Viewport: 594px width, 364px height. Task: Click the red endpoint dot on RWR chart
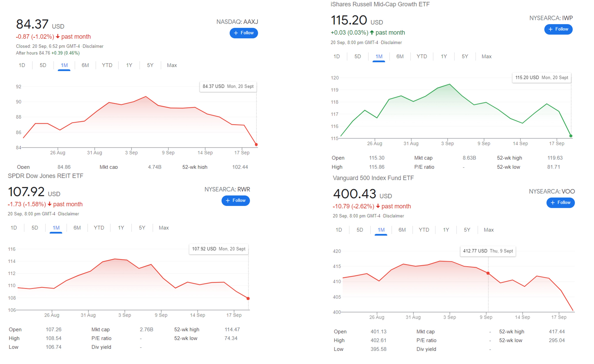coord(248,299)
